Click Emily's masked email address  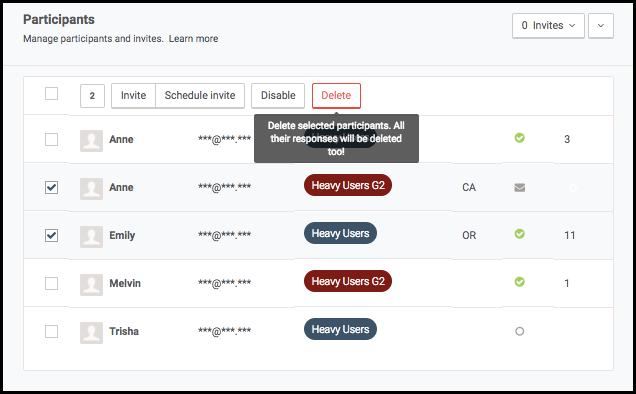(x=224, y=235)
